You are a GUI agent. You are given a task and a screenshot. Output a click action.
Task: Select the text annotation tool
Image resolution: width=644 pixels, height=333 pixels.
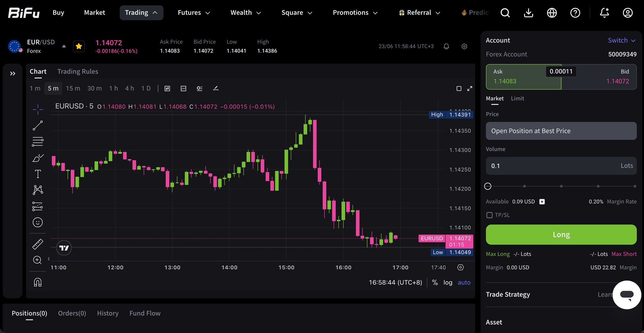coord(38,174)
